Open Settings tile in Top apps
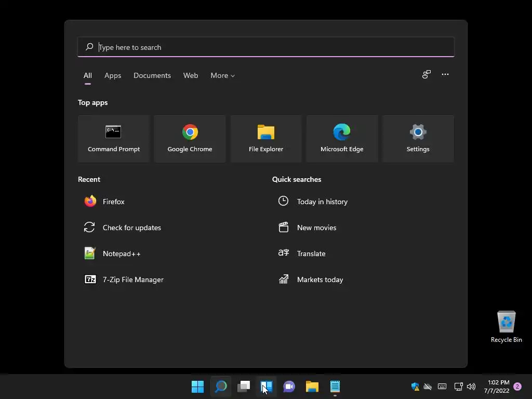This screenshot has width=532, height=399. coord(418,138)
